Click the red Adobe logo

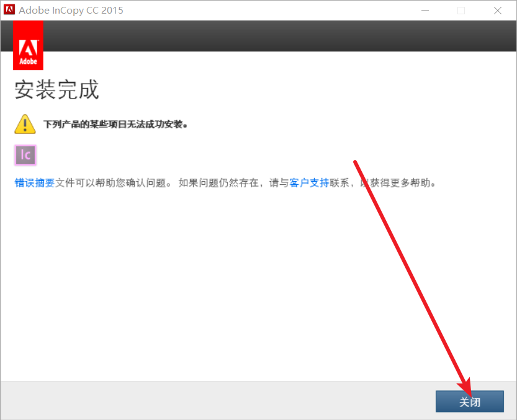pos(28,45)
